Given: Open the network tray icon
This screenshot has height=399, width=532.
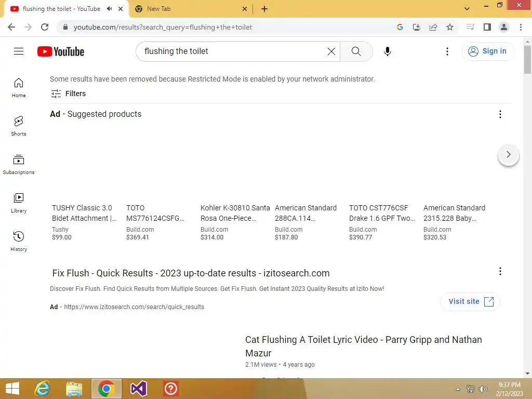Looking at the screenshot, I should (471, 389).
